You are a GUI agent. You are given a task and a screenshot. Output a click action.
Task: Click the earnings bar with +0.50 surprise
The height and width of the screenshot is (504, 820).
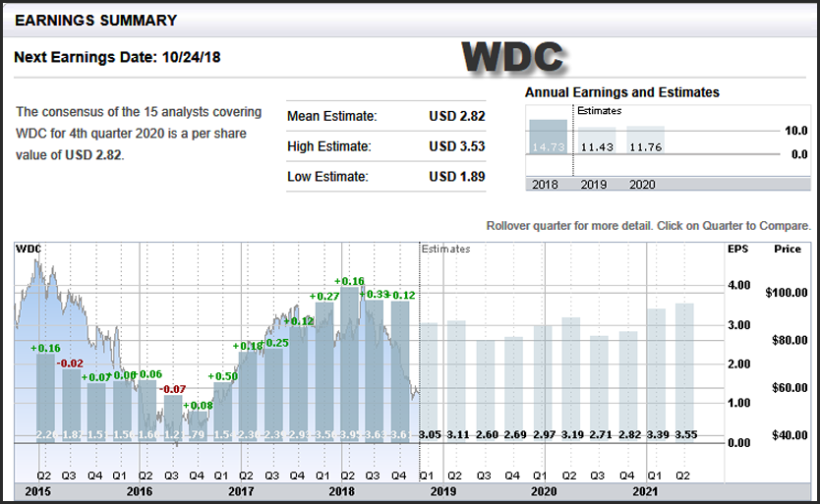pos(223,413)
